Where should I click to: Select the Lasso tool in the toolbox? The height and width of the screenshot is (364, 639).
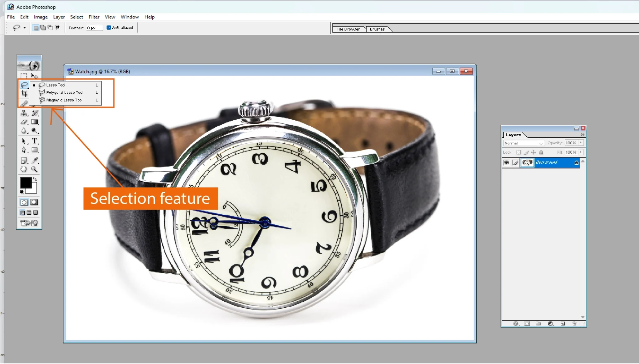(x=24, y=85)
